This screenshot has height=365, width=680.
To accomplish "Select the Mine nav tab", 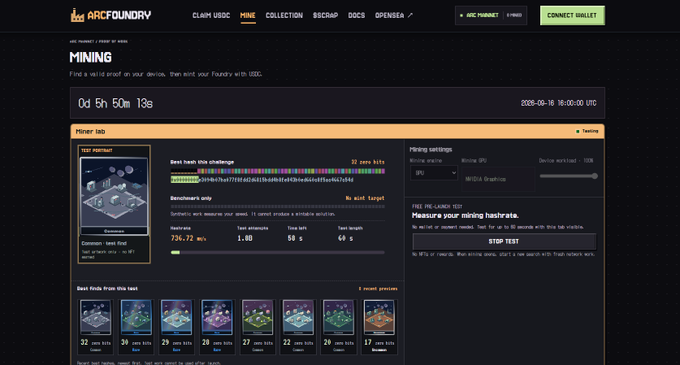I will pos(248,15).
